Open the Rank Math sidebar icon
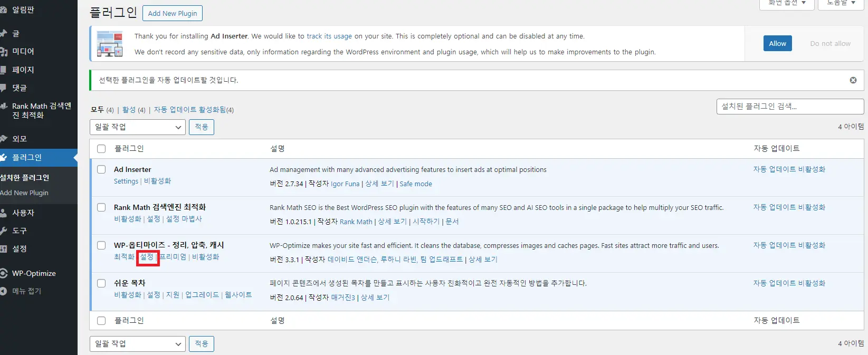The width and height of the screenshot is (868, 355). pos(3,106)
